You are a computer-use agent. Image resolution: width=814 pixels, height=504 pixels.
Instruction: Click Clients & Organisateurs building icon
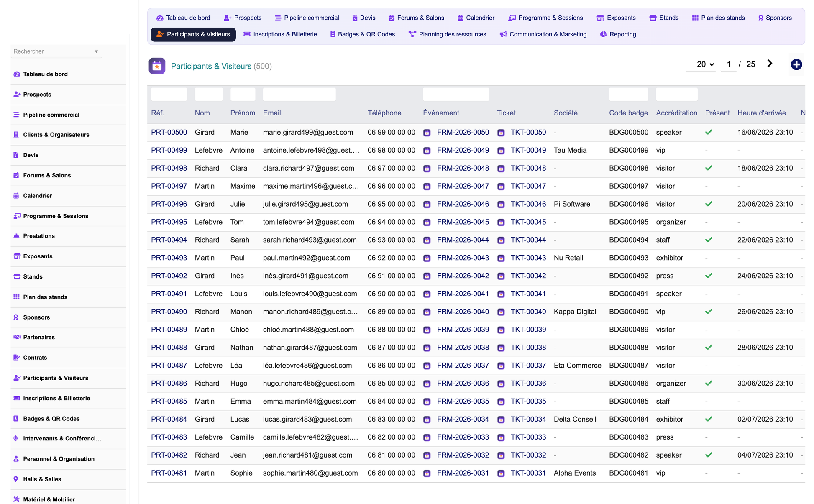click(16, 135)
